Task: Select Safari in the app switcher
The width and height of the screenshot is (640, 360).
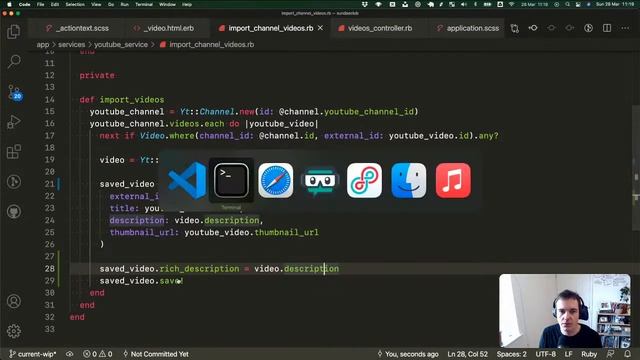Action: tap(276, 180)
